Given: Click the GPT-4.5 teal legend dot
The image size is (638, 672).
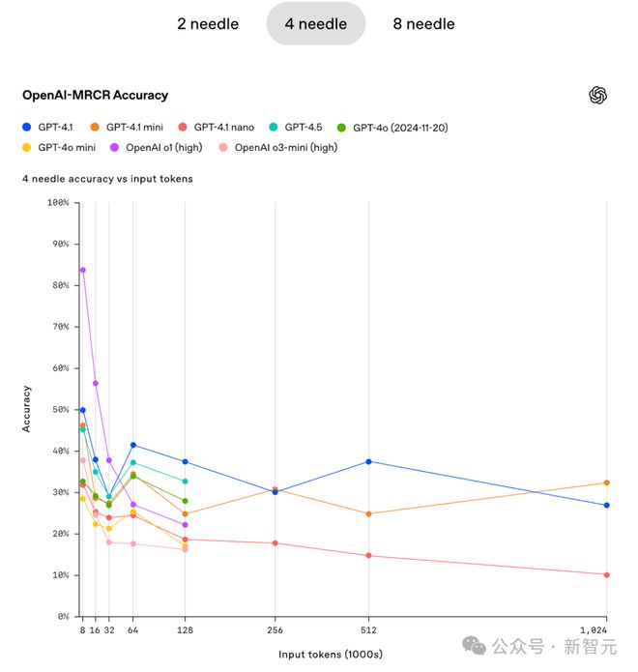Looking at the screenshot, I should [x=275, y=127].
